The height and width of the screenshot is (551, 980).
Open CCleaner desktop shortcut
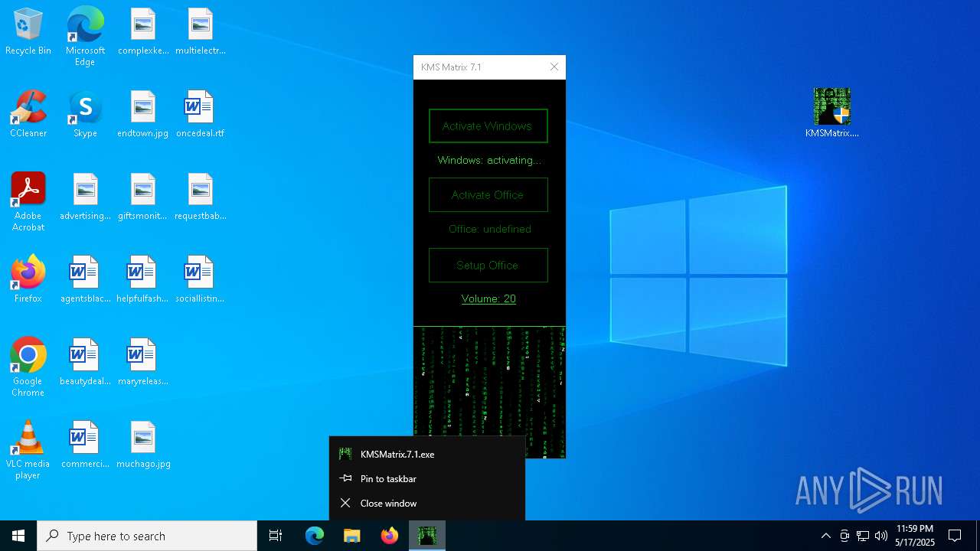(28, 115)
